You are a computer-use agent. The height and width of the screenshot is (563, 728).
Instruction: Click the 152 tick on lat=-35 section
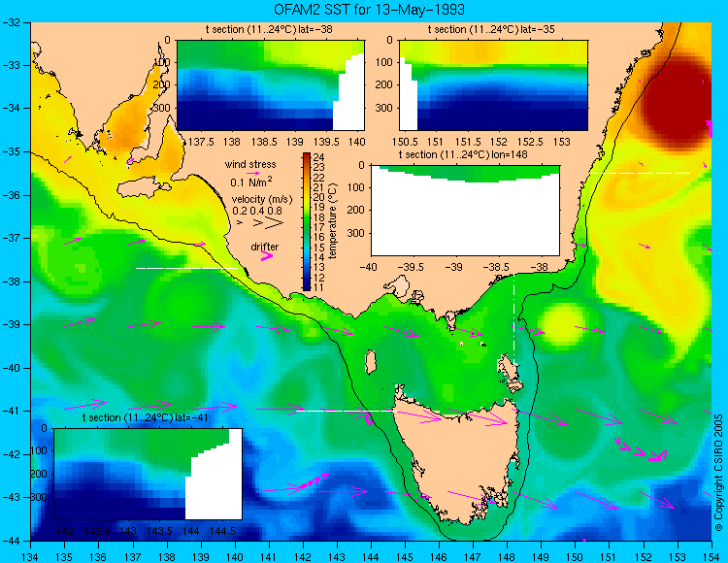point(499,142)
